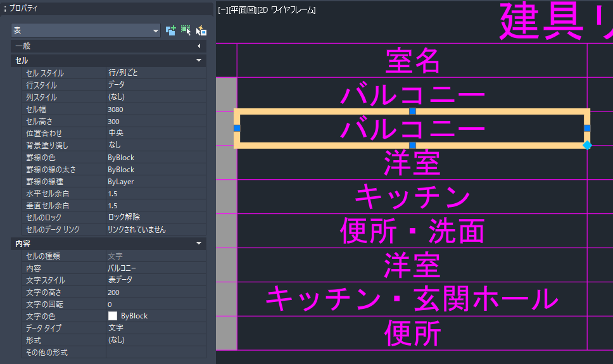This screenshot has width=613, height=364.
Task: Click the セルのロック value ロック解除
Action: (x=155, y=218)
